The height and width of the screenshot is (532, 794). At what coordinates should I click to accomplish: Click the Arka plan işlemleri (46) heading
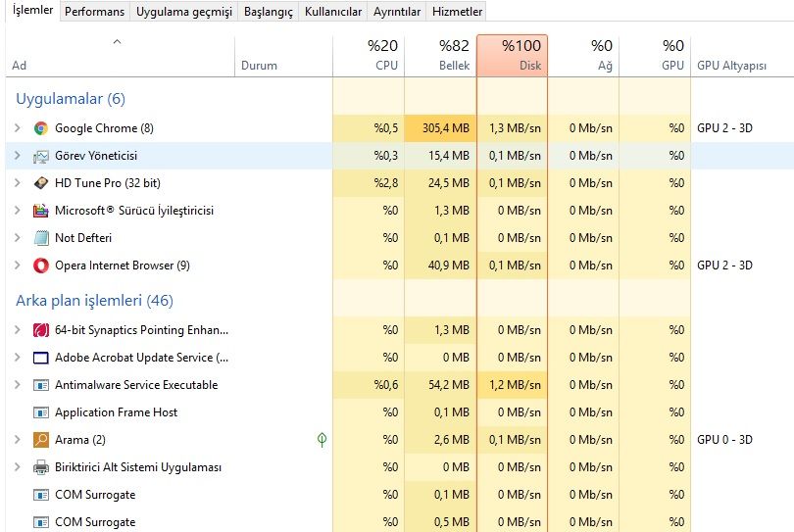(95, 301)
